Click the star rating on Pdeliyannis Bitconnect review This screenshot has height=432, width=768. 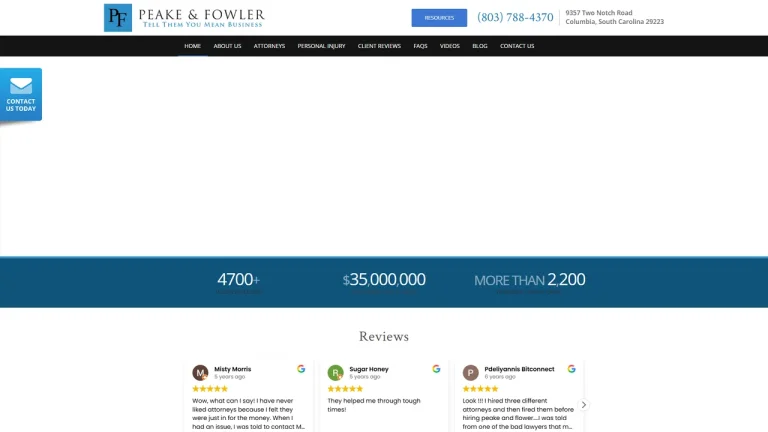coord(480,388)
